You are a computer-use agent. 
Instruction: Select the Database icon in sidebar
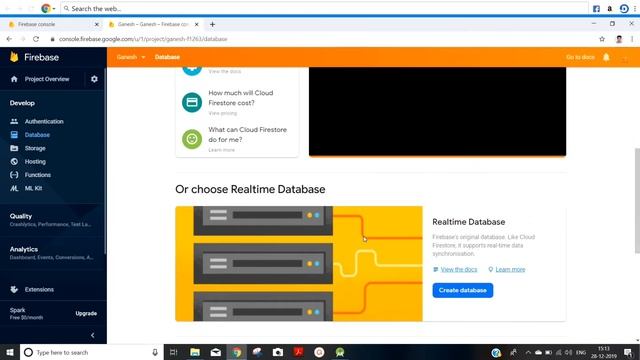pos(14,135)
